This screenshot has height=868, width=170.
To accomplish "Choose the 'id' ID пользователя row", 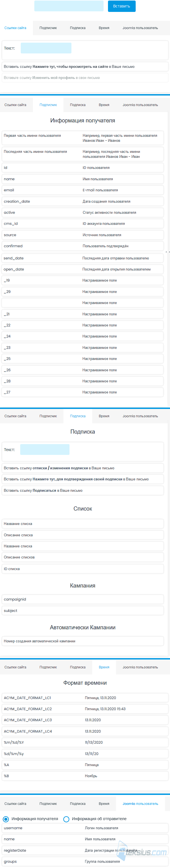I will [83, 168].
